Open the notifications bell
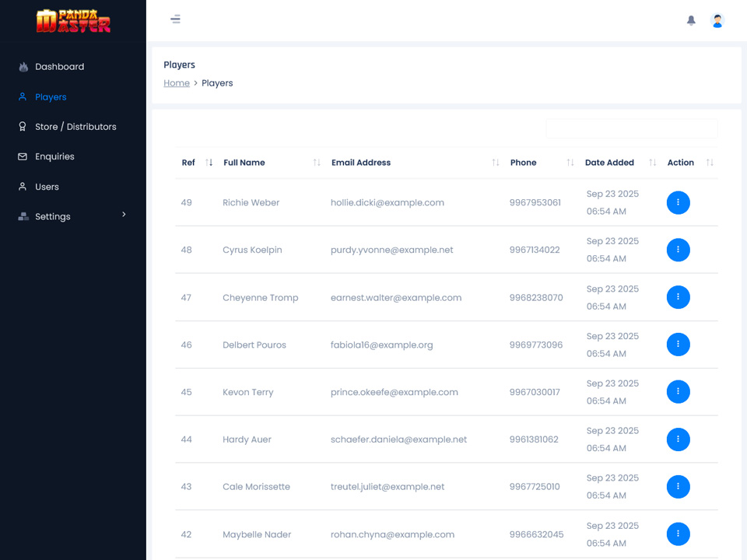Screen dimensions: 747x560 (691, 21)
